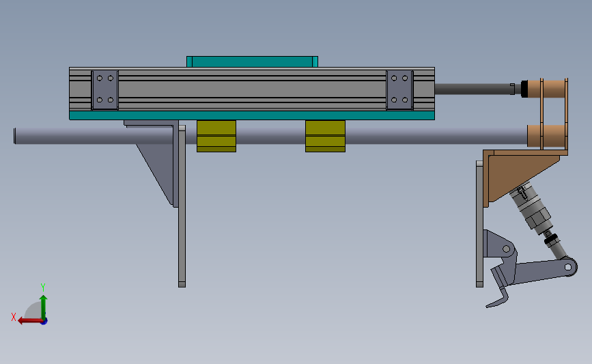592x364 pixels.
Task: Select the right vertical support plate
Action: [479, 224]
